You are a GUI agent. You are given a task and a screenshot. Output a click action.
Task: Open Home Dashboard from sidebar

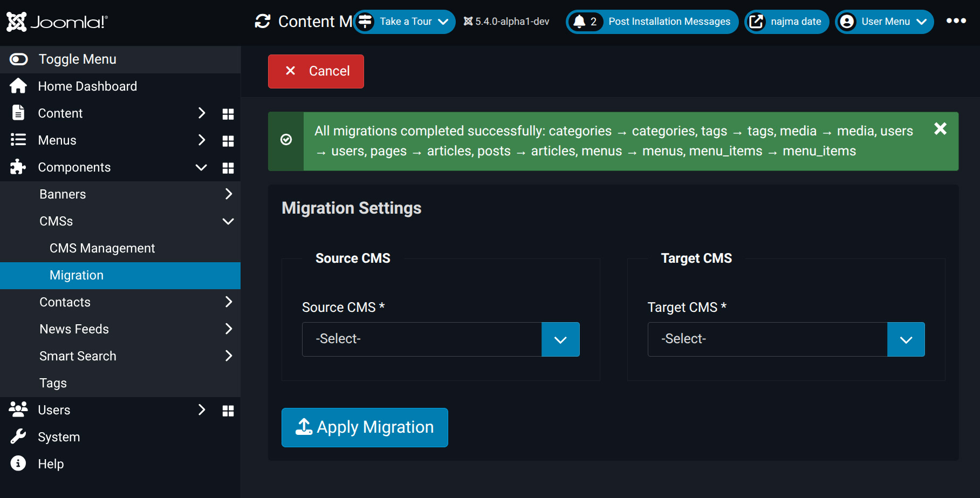point(87,86)
